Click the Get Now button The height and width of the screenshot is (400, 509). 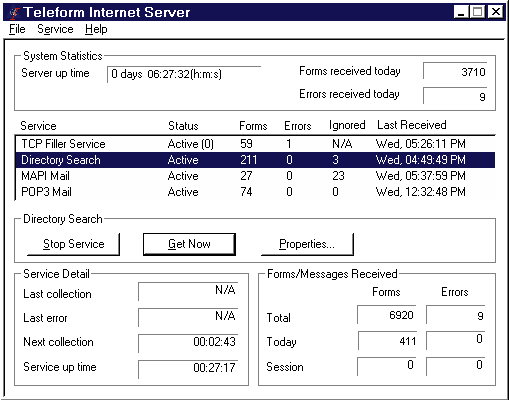[x=189, y=244]
